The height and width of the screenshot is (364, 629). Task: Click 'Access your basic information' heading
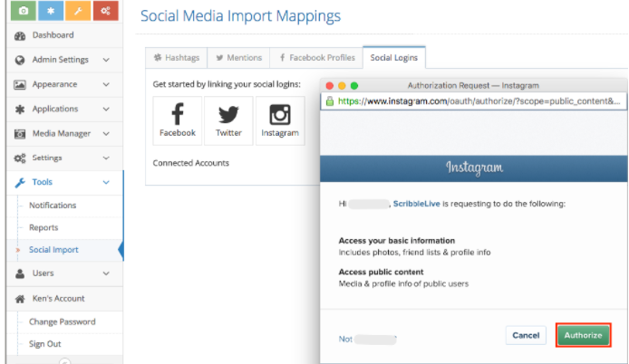pyautogui.click(x=397, y=241)
